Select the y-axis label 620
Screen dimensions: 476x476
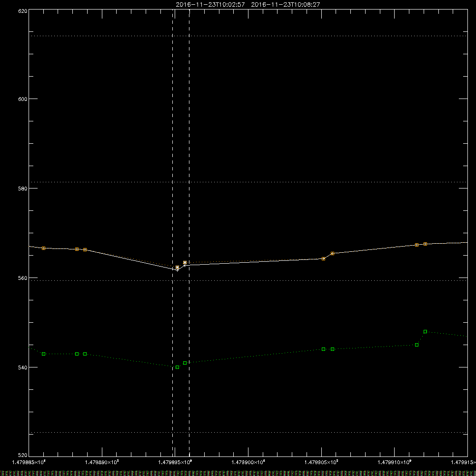23,11
